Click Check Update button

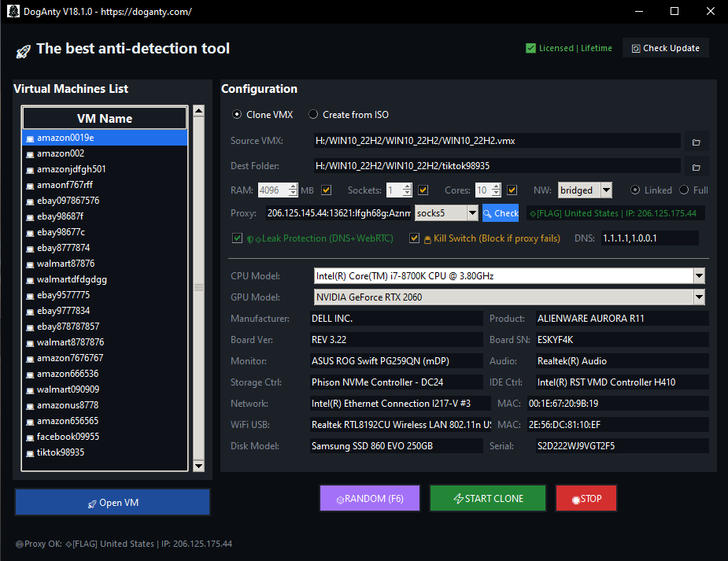coord(665,48)
